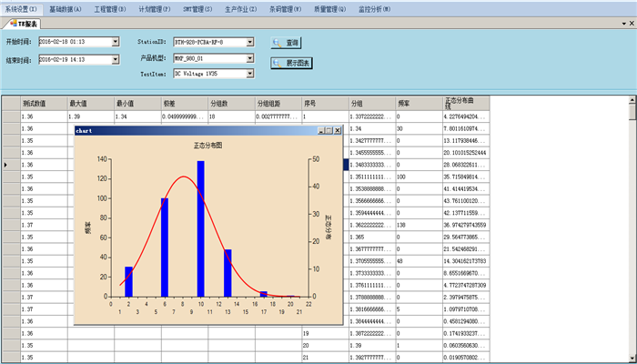637x364 pixels.
Task: Click the 序号 cell showing 21
Action: 326,358
